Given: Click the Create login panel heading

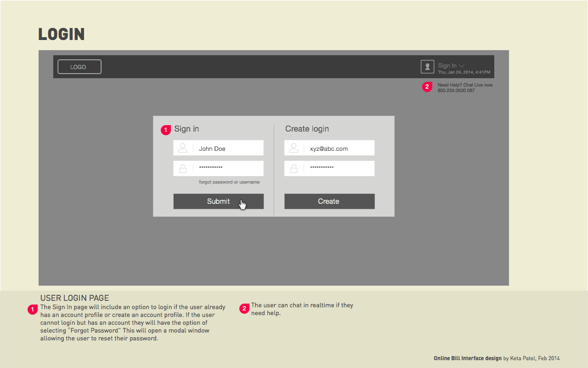Looking at the screenshot, I should pyautogui.click(x=307, y=129).
